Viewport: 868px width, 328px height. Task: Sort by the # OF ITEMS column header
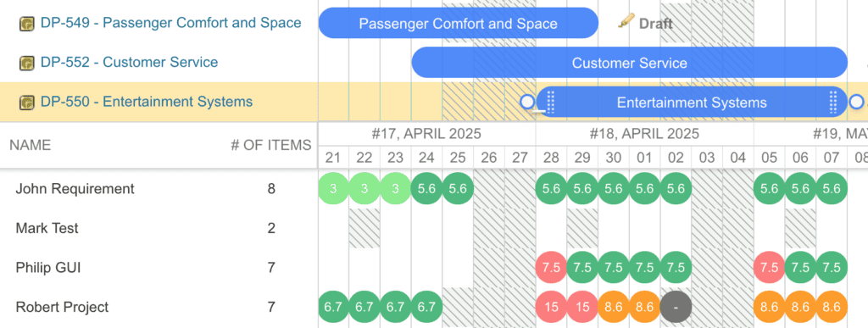click(270, 145)
